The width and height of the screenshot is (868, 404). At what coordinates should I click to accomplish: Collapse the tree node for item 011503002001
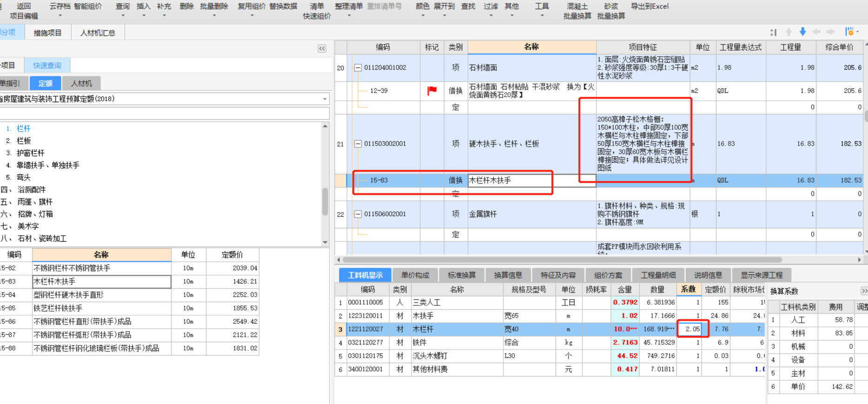pos(358,144)
